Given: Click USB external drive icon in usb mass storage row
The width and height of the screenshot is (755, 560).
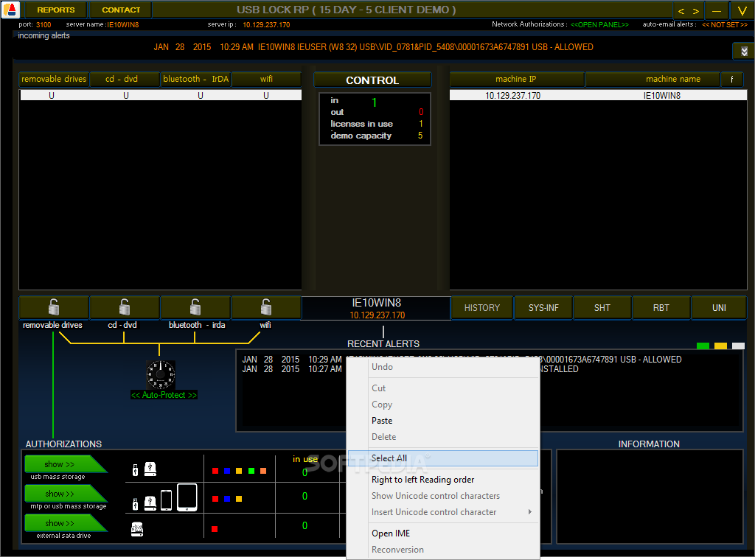Looking at the screenshot, I should (x=150, y=469).
